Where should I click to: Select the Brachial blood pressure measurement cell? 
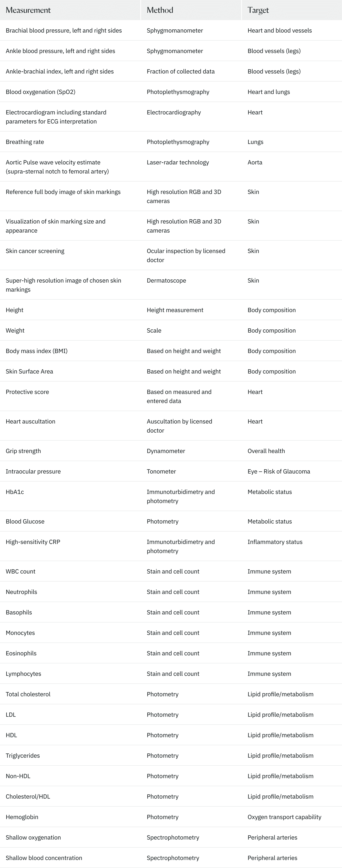coord(64,31)
